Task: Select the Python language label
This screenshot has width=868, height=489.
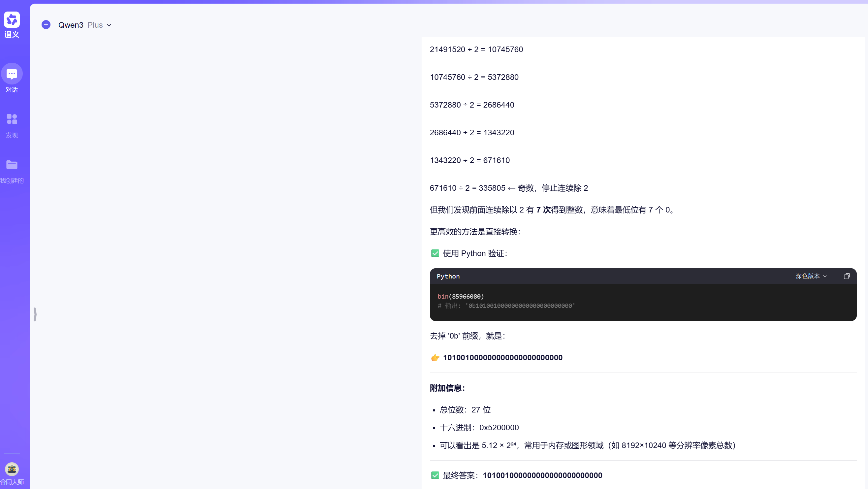Action: click(448, 277)
